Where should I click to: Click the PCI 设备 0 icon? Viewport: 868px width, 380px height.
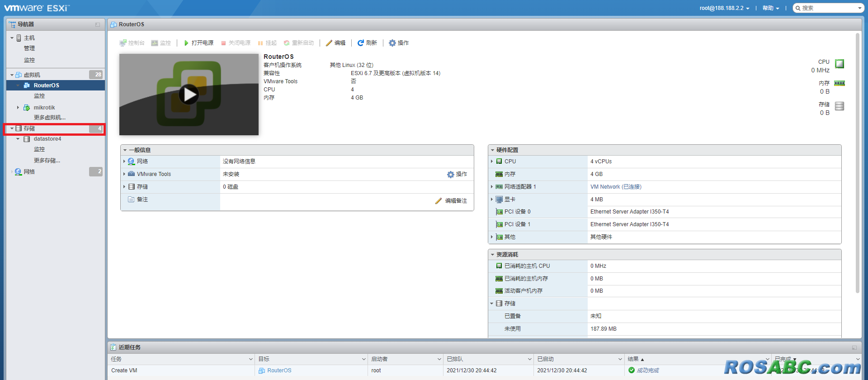pos(499,212)
